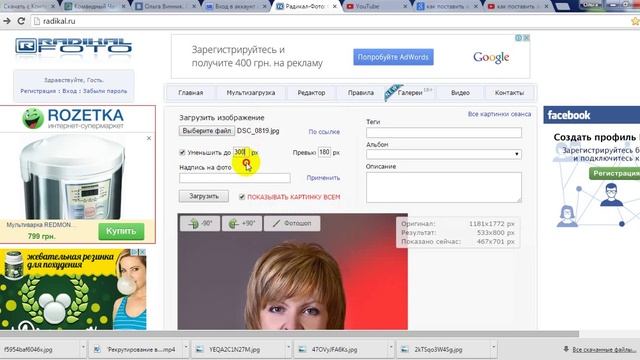This screenshot has height=360, width=640.
Task: Click the Radikal Foto logo
Action: [74, 46]
